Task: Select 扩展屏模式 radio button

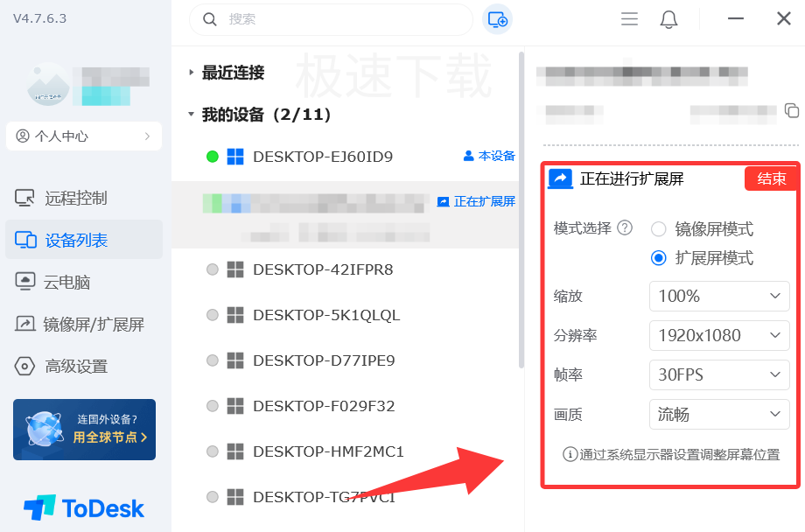Action: point(659,258)
